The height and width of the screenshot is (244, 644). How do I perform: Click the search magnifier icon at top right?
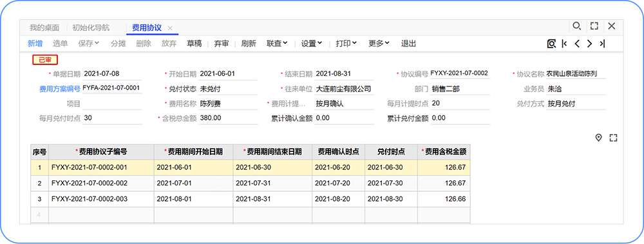tap(576, 26)
